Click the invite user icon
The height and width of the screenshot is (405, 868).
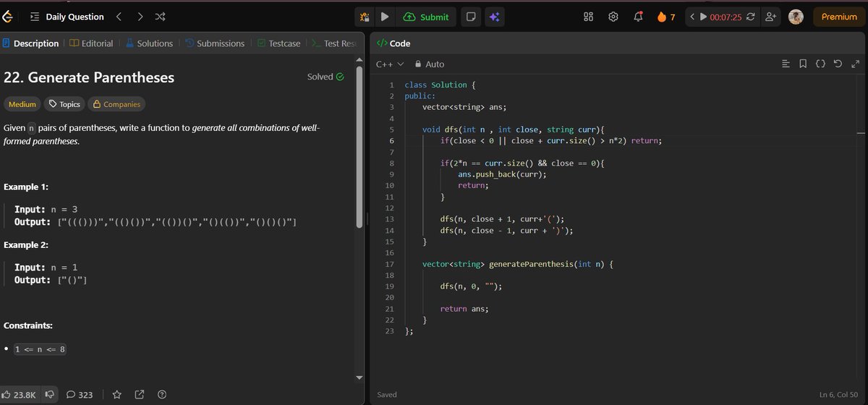point(771,17)
